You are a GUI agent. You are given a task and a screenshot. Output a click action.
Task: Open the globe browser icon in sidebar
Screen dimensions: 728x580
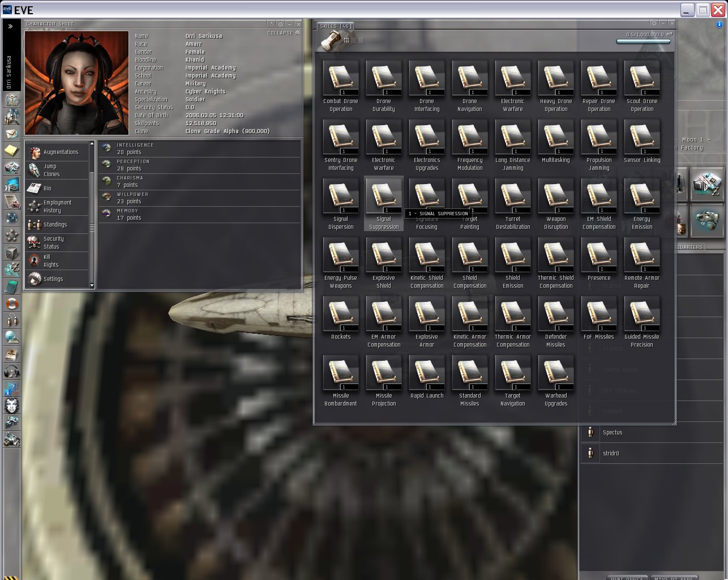12,338
